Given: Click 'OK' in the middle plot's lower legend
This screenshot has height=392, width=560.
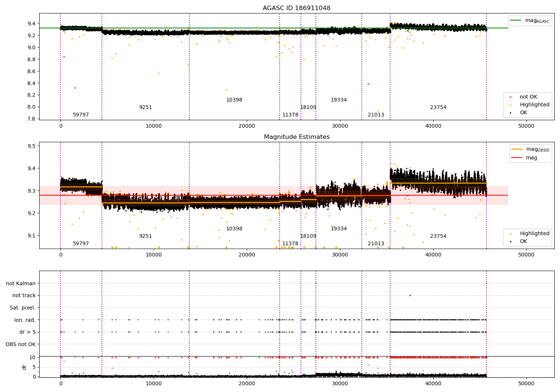Looking at the screenshot, I should click(x=523, y=241).
